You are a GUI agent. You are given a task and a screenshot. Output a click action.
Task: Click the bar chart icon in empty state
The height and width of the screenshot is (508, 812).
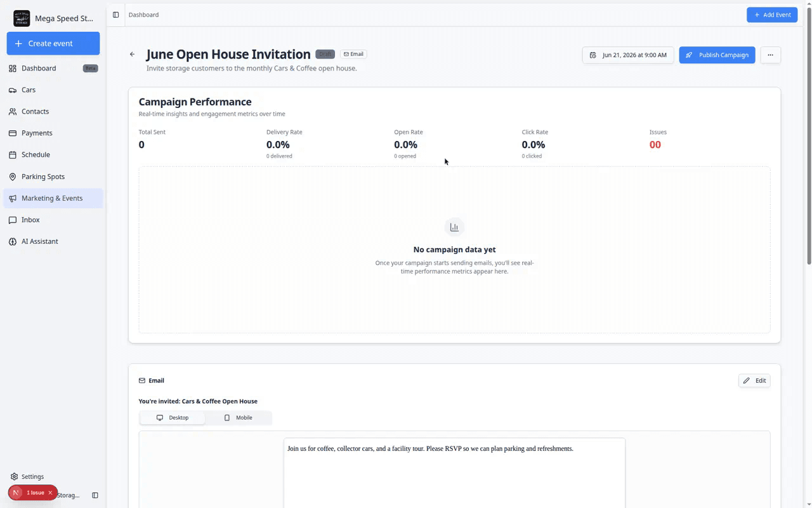(x=454, y=227)
